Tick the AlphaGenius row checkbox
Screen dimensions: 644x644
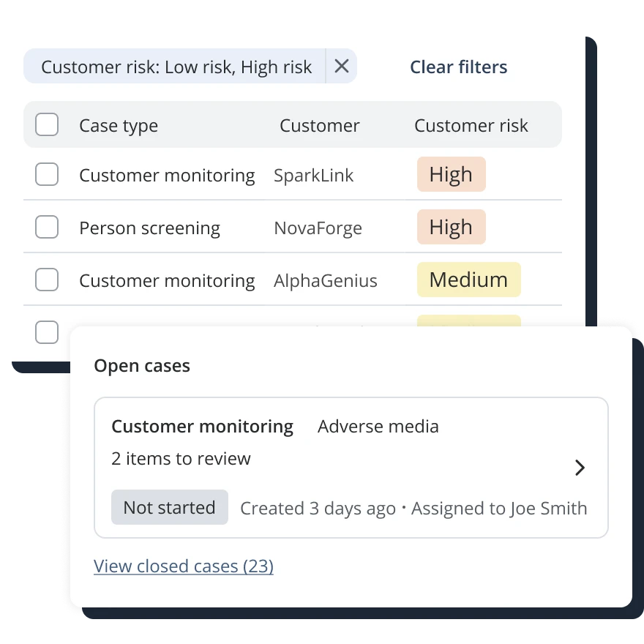(47, 280)
